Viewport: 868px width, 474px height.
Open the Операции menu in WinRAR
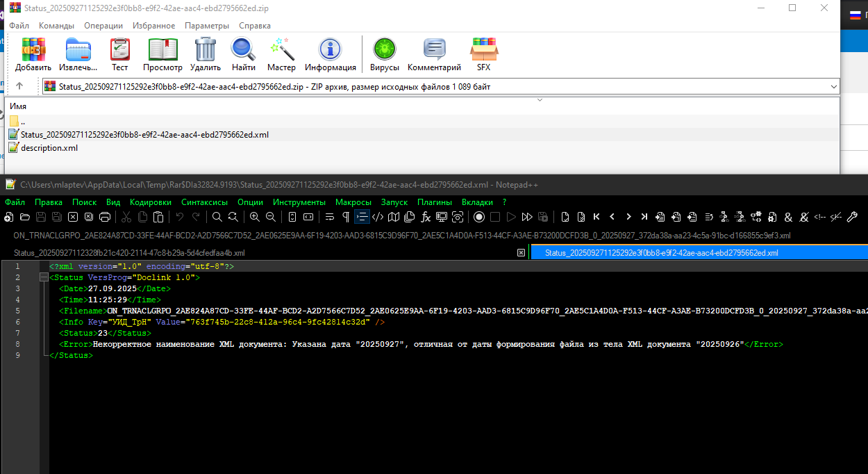[103, 25]
